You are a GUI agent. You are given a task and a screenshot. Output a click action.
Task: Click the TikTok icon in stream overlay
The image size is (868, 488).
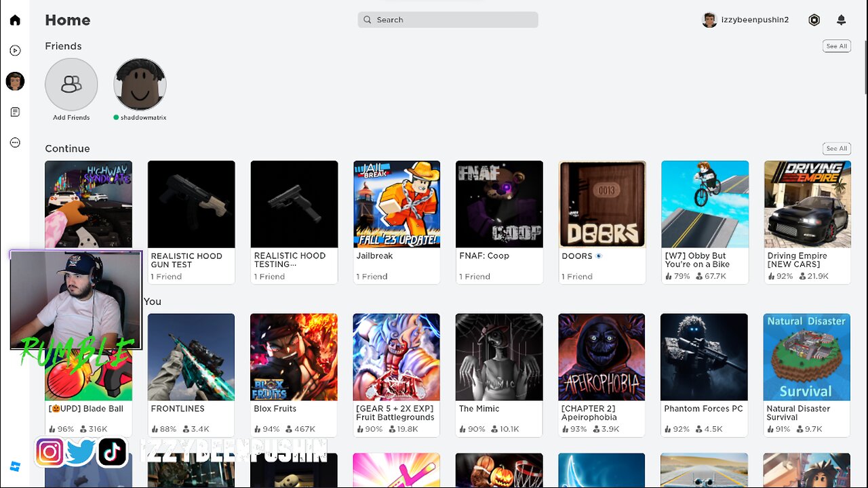pos(112,451)
